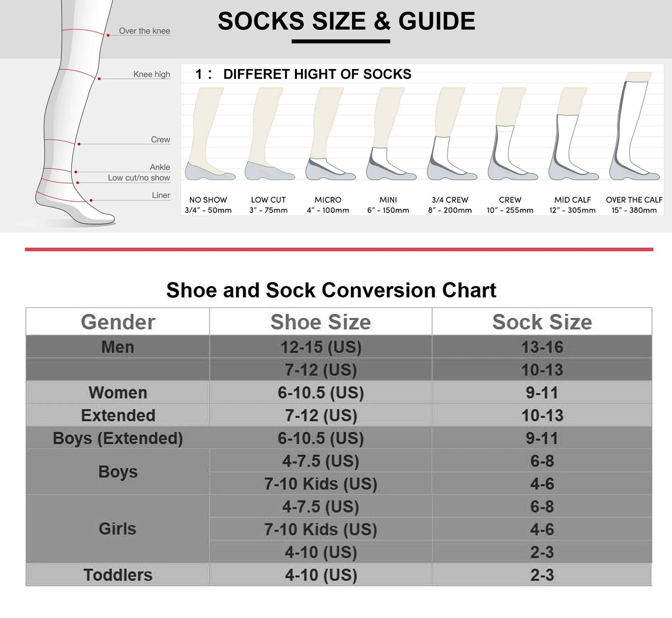Viewport: 672px width, 618px height.
Task: Click the 'Sock Size' column header
Action: point(542,322)
